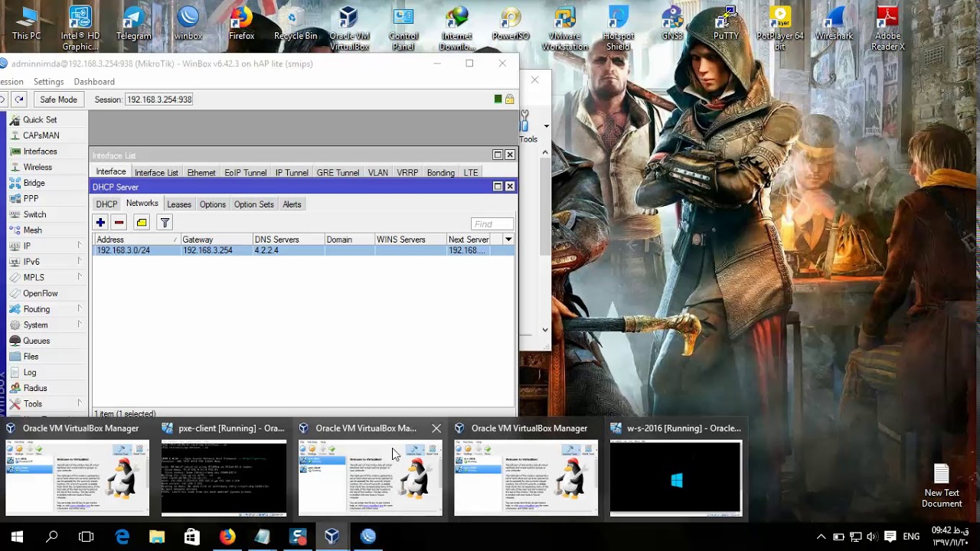The image size is (980, 551).
Task: Open Mesh from the sidebar
Action: 32,230
